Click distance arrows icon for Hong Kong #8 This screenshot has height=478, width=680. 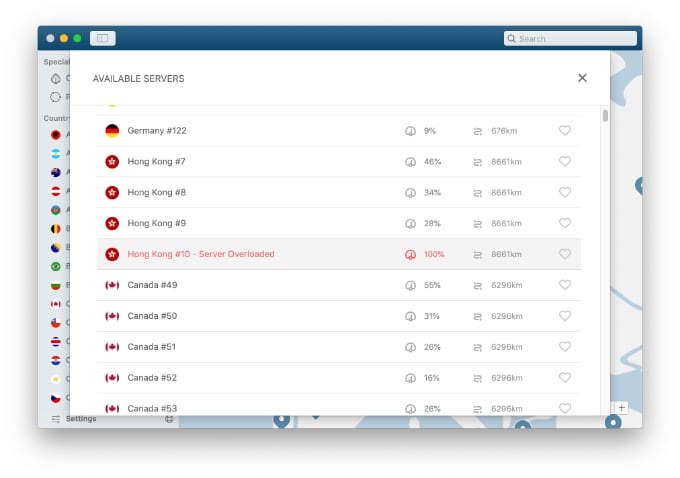coord(477,193)
